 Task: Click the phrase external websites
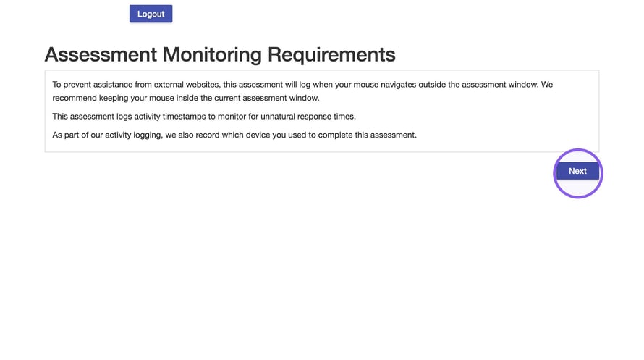coord(187,85)
